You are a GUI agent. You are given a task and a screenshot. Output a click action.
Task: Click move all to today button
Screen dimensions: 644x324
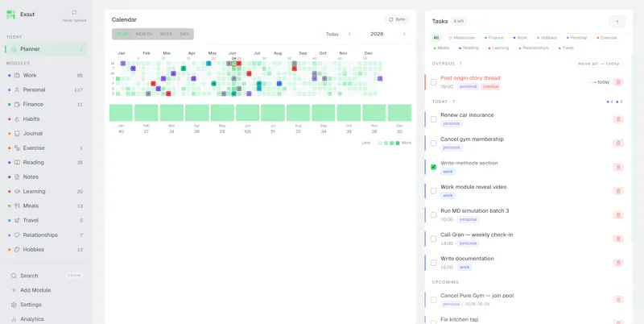(x=598, y=64)
